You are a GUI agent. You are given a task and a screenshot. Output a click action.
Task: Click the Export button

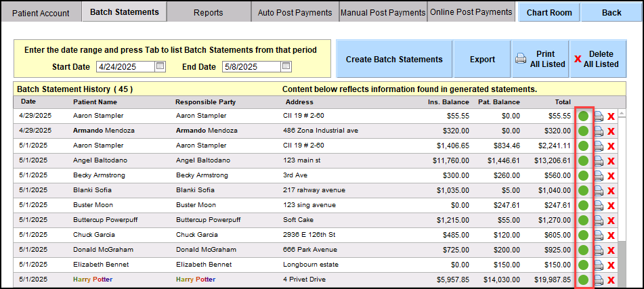click(x=482, y=59)
